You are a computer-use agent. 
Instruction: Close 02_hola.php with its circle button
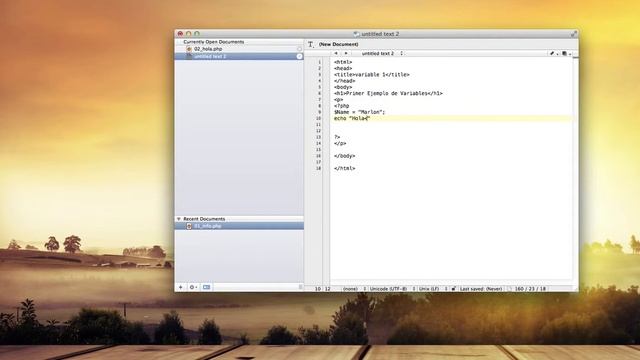click(299, 49)
